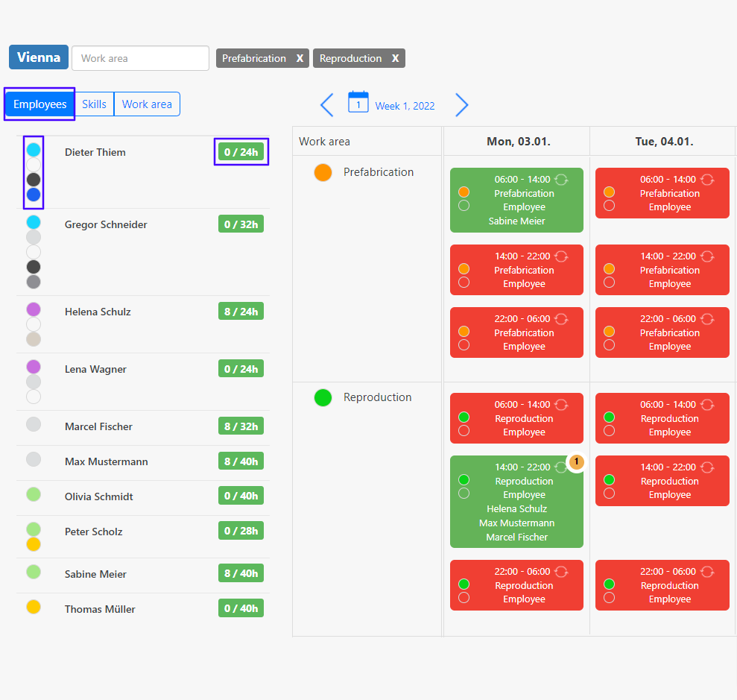Image resolution: width=737 pixels, height=700 pixels.
Task: Remove the Reproduction filter tag
Action: click(x=395, y=58)
